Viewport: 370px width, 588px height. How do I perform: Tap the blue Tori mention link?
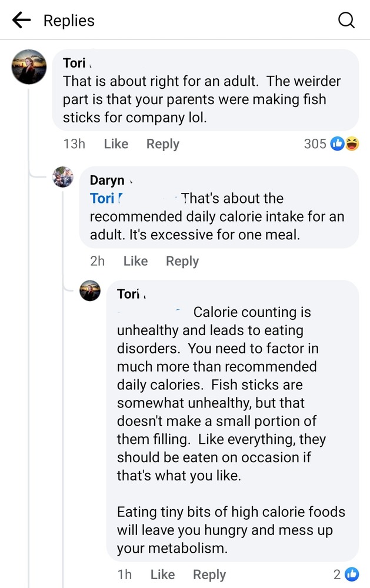click(102, 199)
